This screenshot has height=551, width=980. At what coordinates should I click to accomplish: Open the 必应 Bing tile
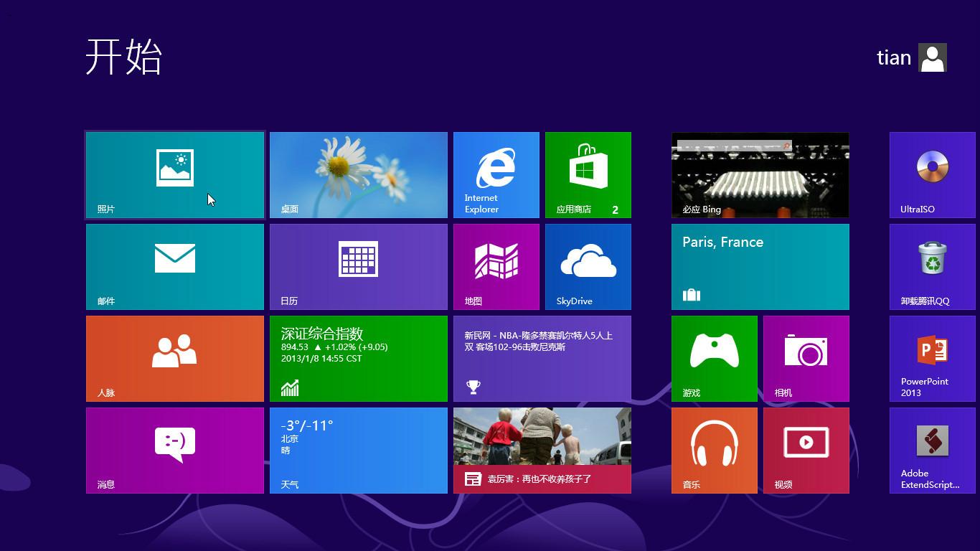coord(760,174)
